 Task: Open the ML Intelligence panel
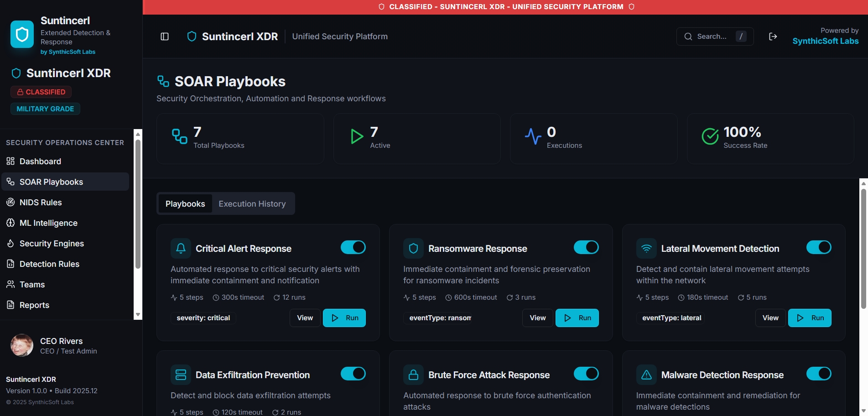click(x=48, y=223)
